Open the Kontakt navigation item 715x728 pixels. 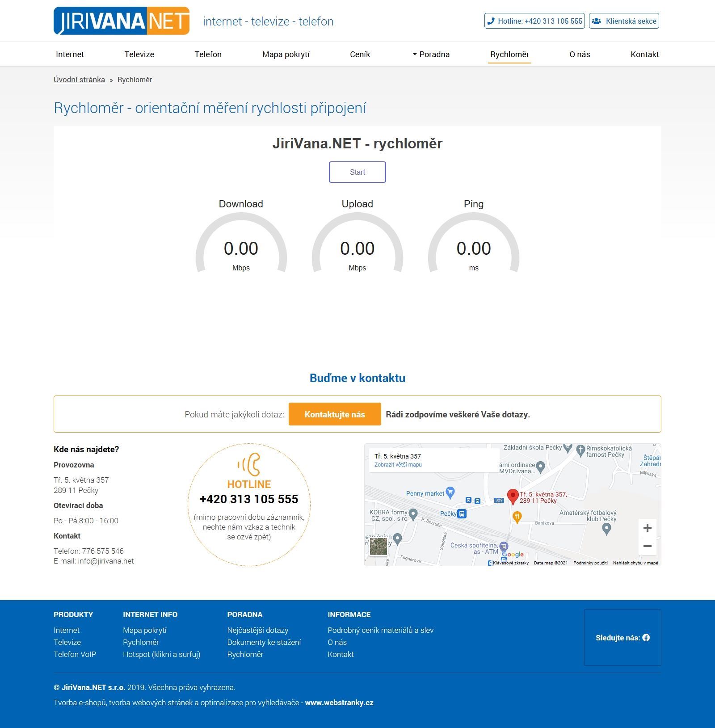[x=645, y=55]
